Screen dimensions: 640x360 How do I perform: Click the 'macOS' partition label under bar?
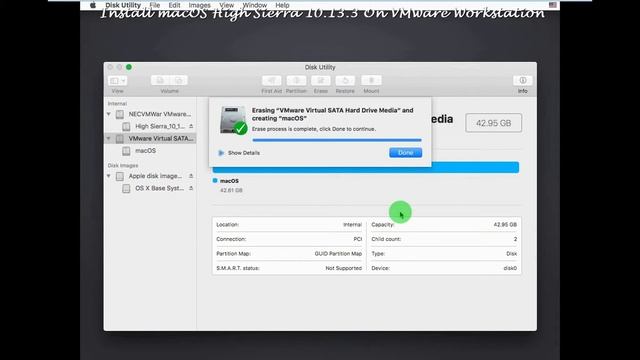(229, 181)
